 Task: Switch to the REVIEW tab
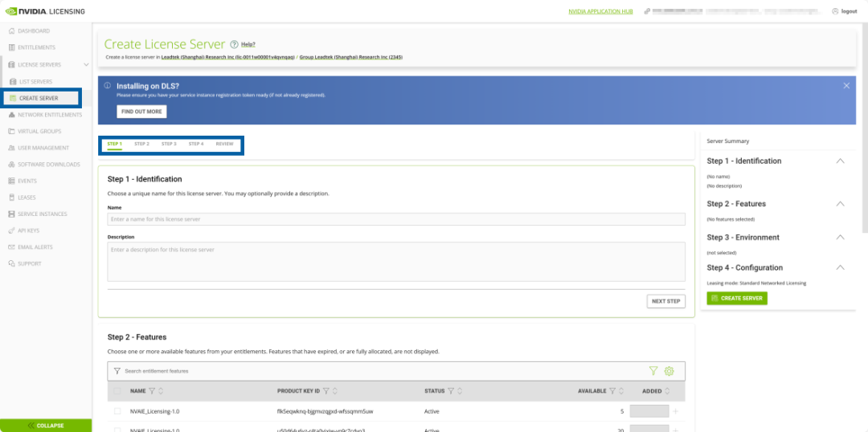[225, 144]
